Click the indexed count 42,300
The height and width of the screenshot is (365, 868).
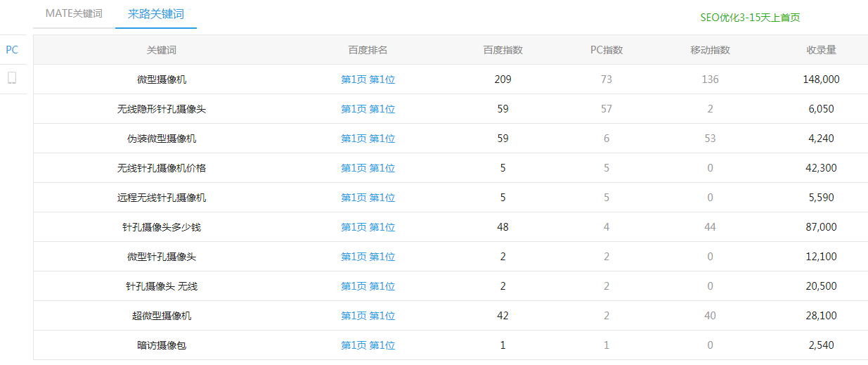click(x=821, y=168)
